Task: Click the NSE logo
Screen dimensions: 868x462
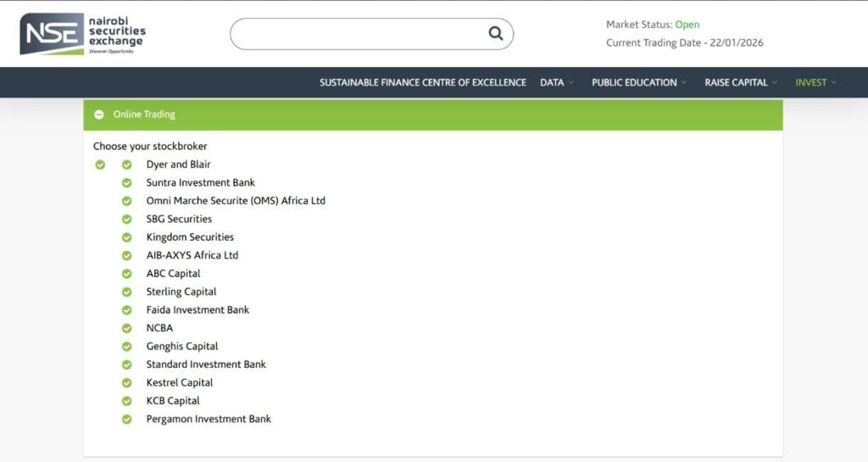Action: 83,34
